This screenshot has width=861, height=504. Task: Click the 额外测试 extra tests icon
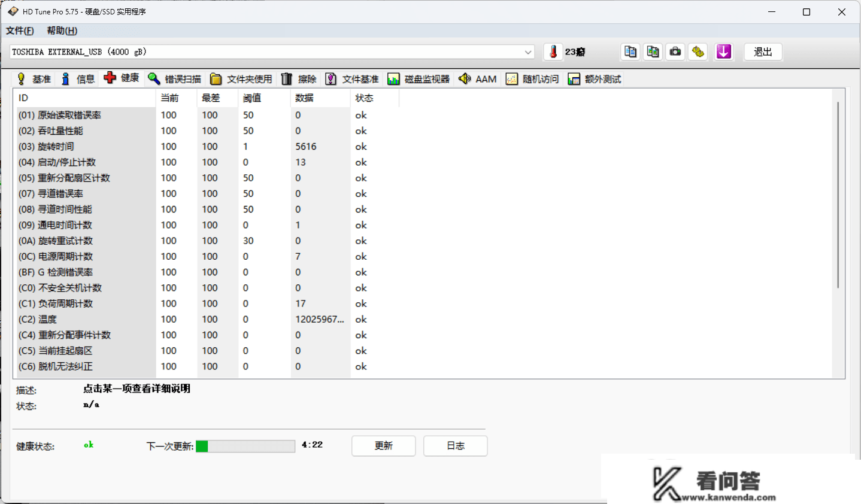pyautogui.click(x=574, y=79)
